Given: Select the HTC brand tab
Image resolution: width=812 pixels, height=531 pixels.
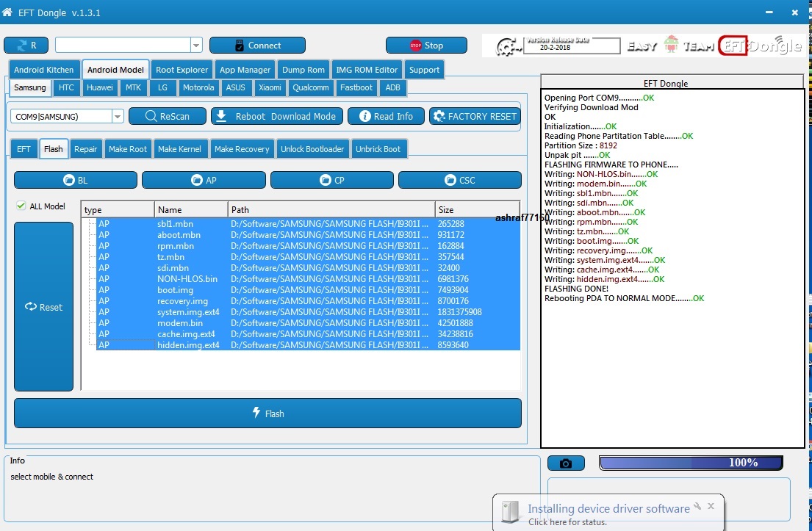Looking at the screenshot, I should pyautogui.click(x=66, y=87).
